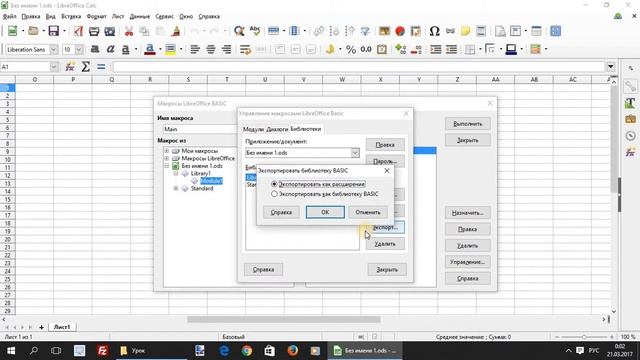This screenshot has height=360, width=640.
Task: Confirm export with the OK button
Action: coord(325,212)
